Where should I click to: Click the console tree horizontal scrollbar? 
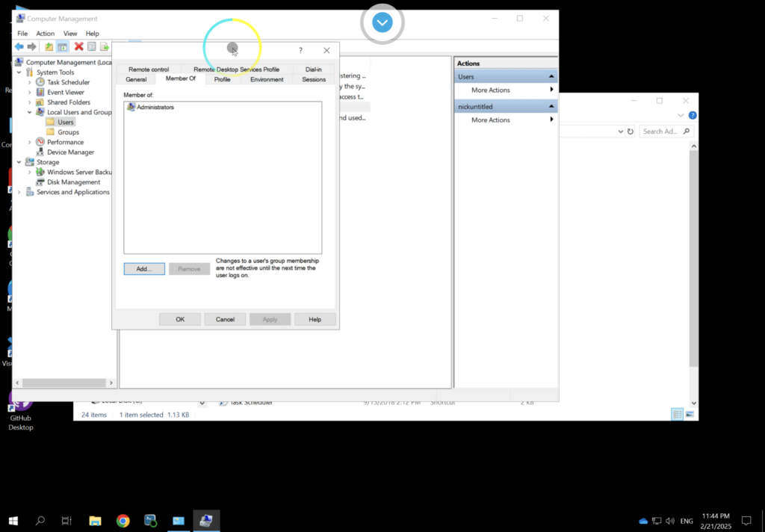(64, 383)
